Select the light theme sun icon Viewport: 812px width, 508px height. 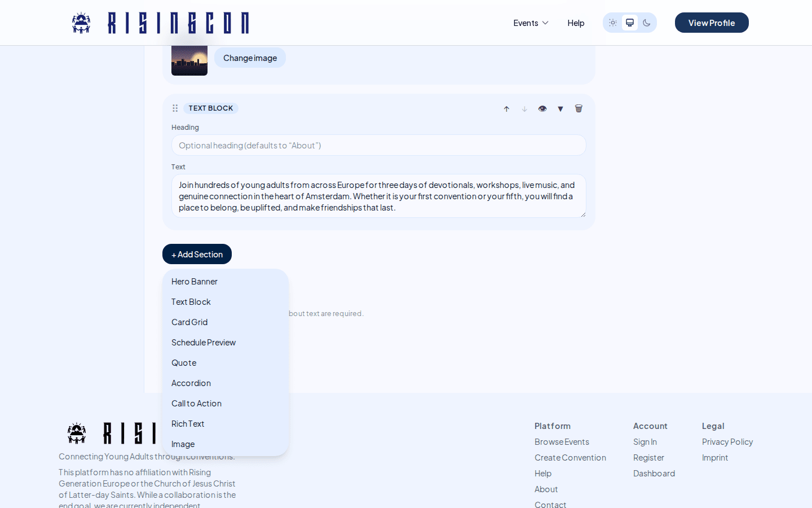(613, 23)
